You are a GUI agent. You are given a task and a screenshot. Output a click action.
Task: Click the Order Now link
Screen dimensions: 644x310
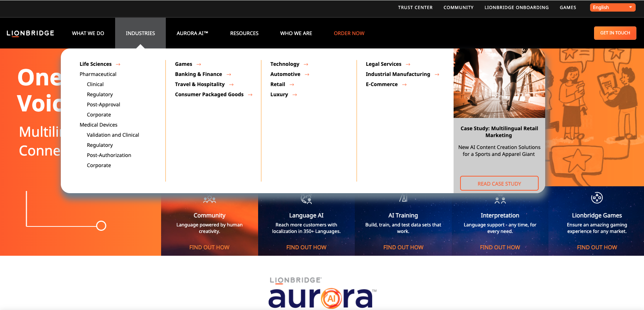click(x=349, y=33)
